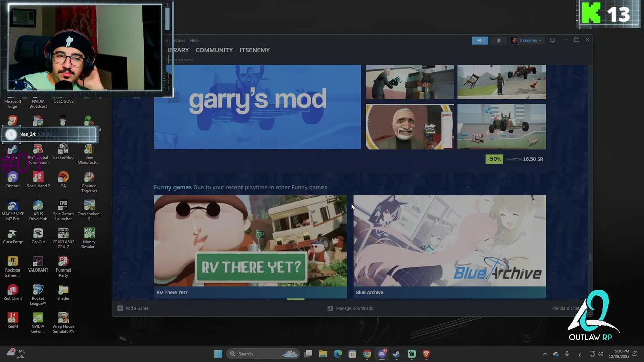Open the Help menu in Steam

tap(194, 40)
